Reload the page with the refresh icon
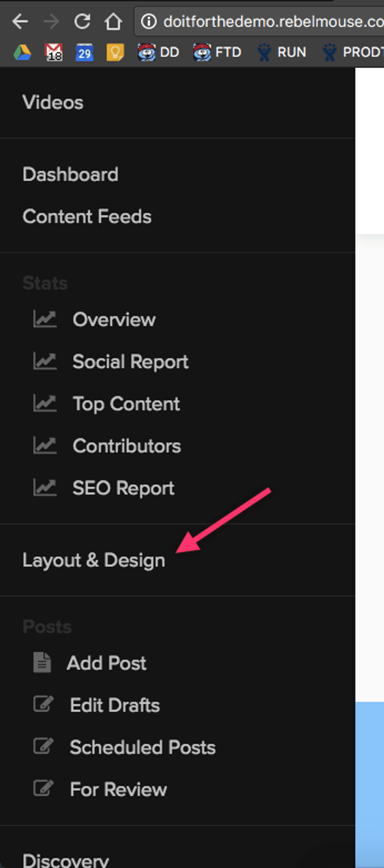The width and height of the screenshot is (384, 868). pos(82,22)
